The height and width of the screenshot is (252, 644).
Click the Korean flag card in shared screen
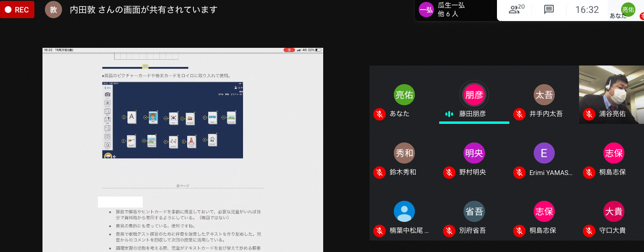tap(173, 118)
